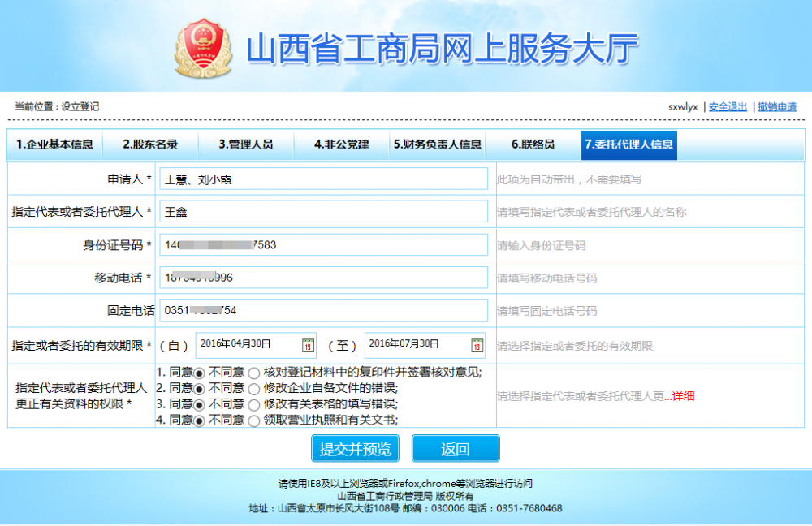Image resolution: width=812 pixels, height=526 pixels.
Task: Select 不同意 radio for item 1 核对登记材料
Action: tap(254, 373)
